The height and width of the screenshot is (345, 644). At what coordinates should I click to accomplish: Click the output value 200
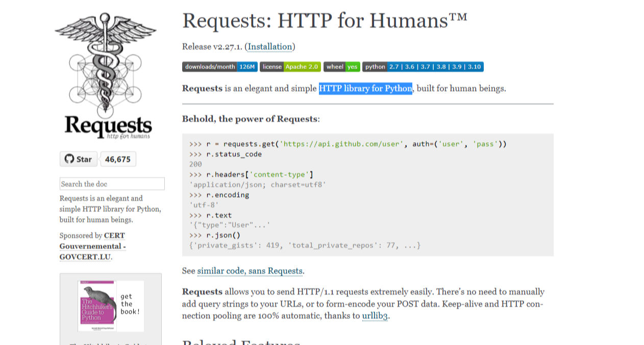point(195,164)
